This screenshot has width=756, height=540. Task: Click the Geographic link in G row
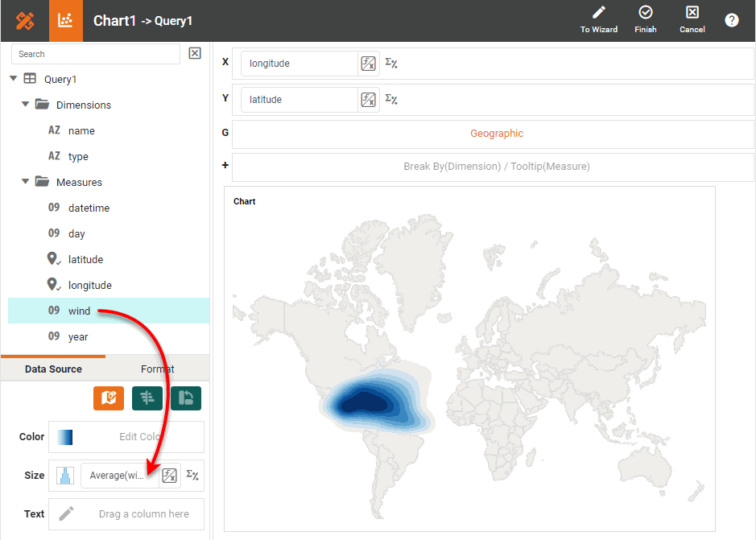[496, 134]
